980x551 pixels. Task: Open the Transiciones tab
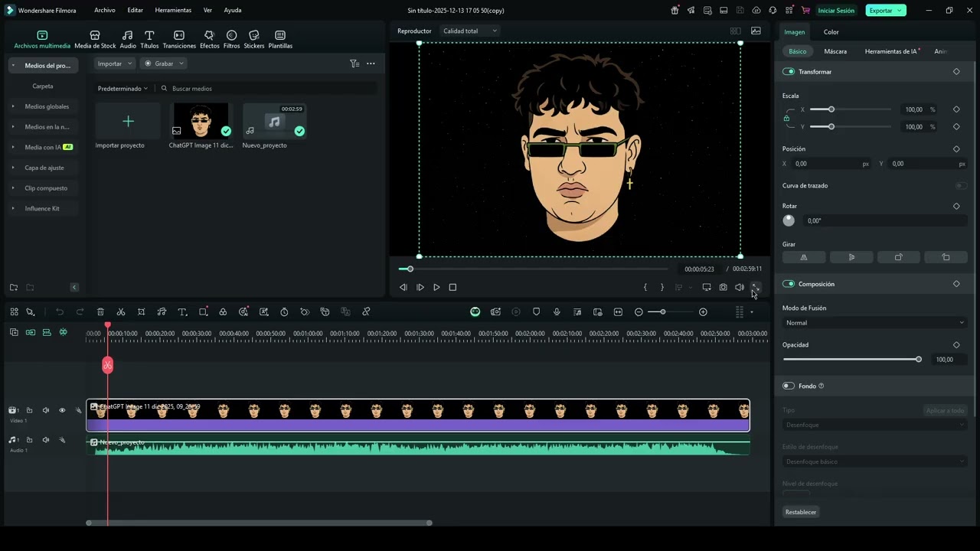pos(179,39)
